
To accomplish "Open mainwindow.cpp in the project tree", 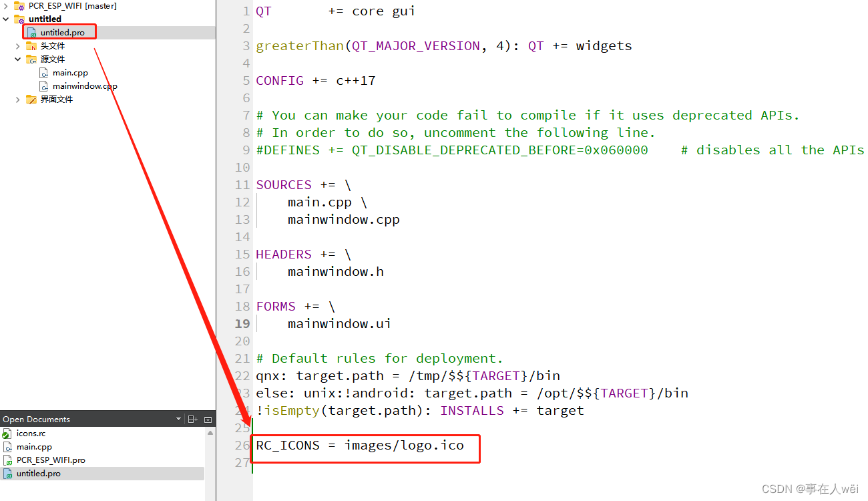I will click(85, 86).
